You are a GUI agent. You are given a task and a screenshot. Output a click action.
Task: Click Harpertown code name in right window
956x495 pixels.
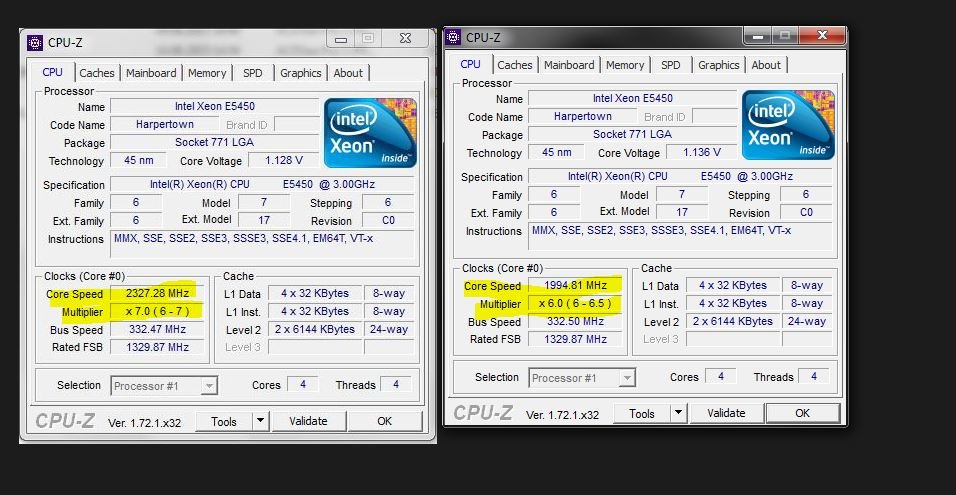pyautogui.click(x=583, y=116)
